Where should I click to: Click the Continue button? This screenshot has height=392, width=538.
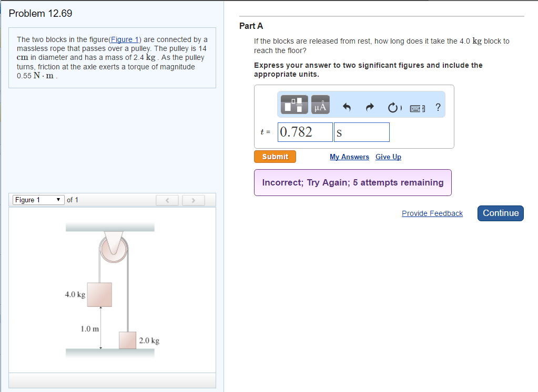[500, 213]
